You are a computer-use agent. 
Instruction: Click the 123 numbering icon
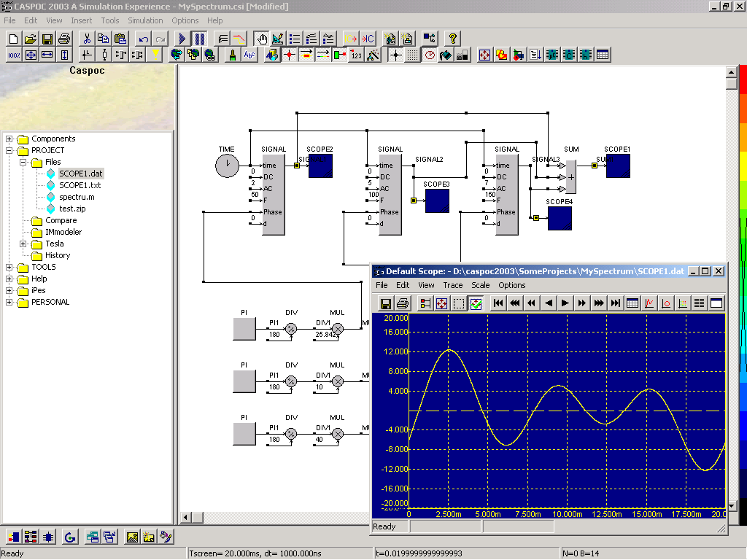pyautogui.click(x=356, y=55)
